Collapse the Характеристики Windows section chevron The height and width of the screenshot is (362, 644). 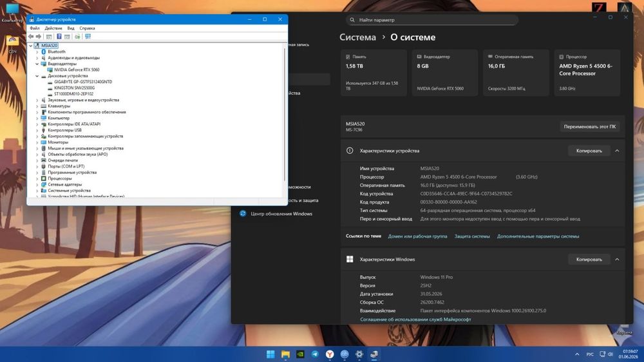[x=617, y=260]
